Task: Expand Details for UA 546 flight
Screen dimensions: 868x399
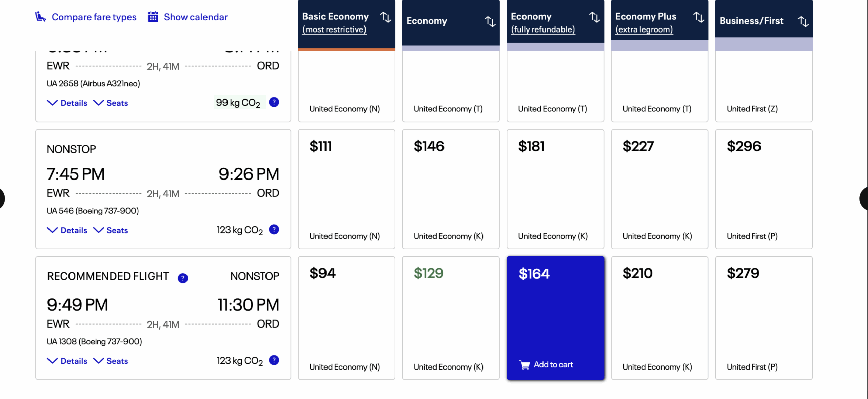Action: point(67,230)
